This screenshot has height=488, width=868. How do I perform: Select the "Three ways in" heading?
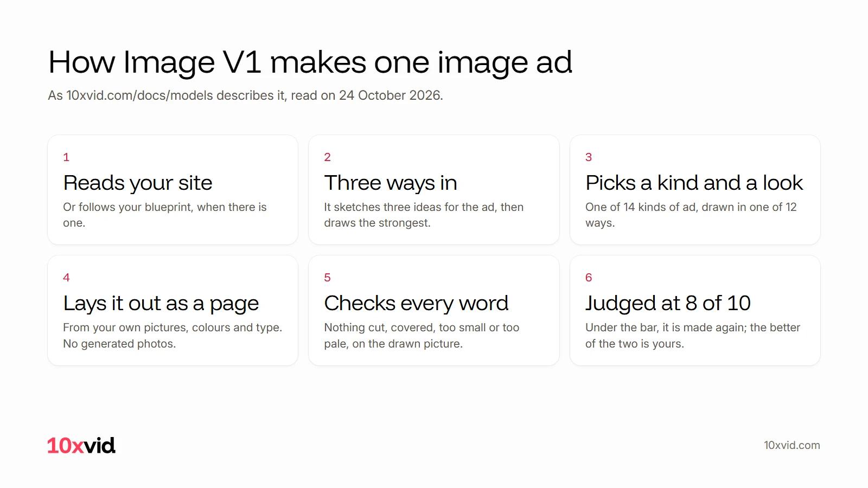point(391,183)
